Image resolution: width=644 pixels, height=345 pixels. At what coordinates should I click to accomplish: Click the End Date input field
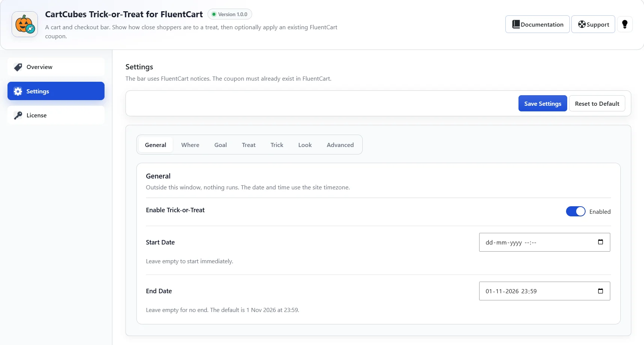click(544, 291)
